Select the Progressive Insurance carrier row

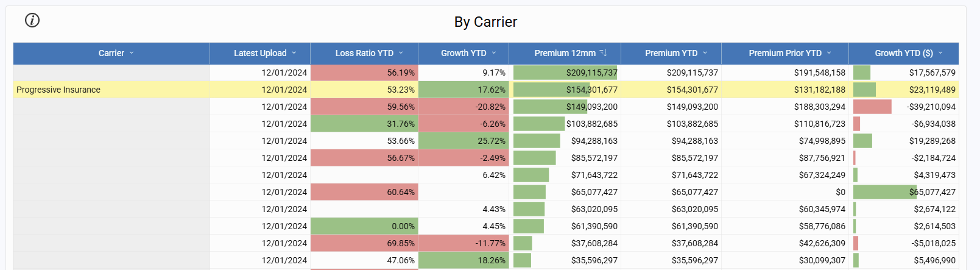pos(58,90)
